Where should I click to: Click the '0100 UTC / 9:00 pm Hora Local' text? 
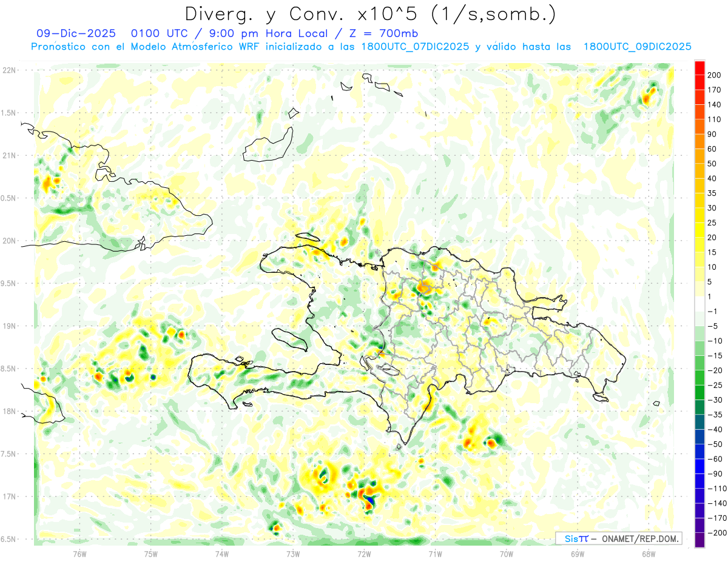[234, 33]
